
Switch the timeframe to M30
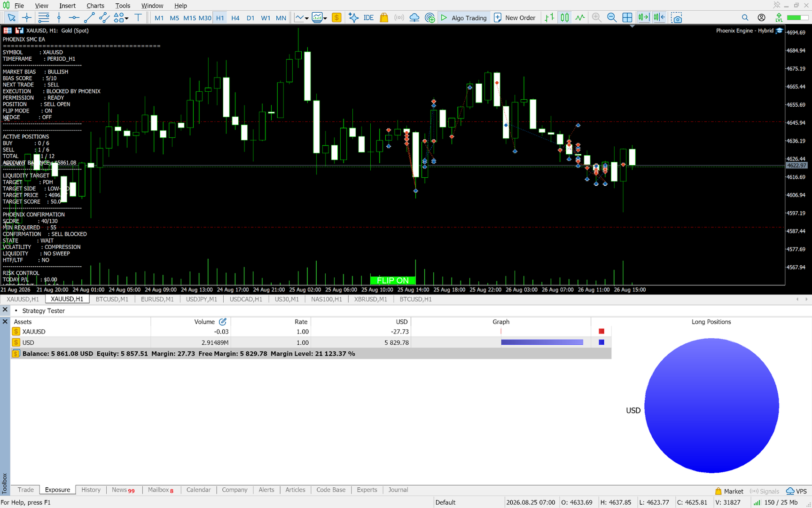tap(205, 18)
